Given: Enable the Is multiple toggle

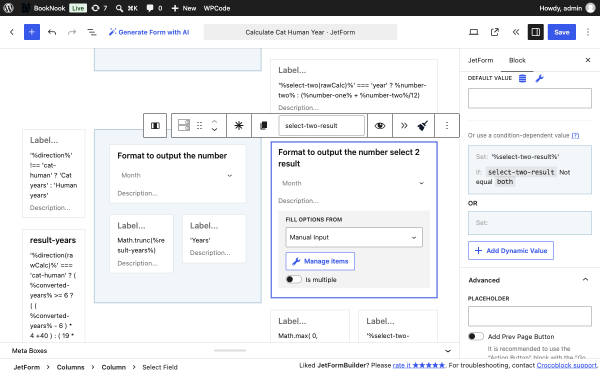Looking at the screenshot, I should tap(293, 279).
